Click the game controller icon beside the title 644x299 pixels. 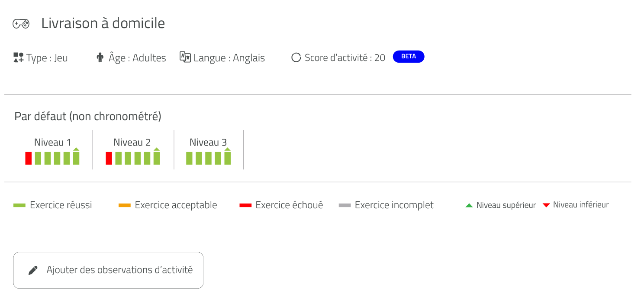21,24
